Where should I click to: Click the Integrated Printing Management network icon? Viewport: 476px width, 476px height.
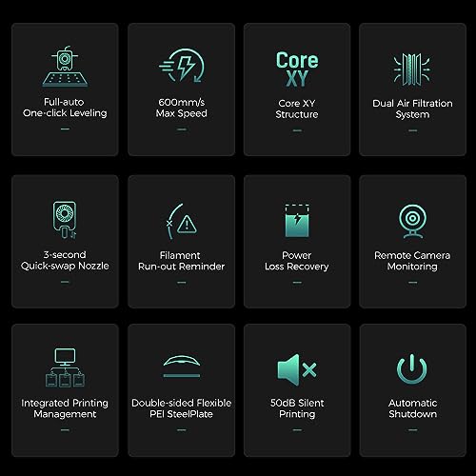coord(65,367)
